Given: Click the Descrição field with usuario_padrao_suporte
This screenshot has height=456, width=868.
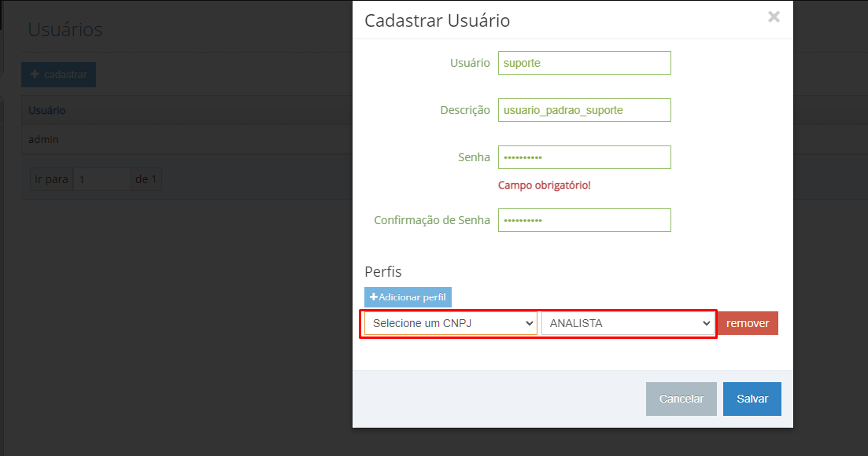Looking at the screenshot, I should point(585,110).
